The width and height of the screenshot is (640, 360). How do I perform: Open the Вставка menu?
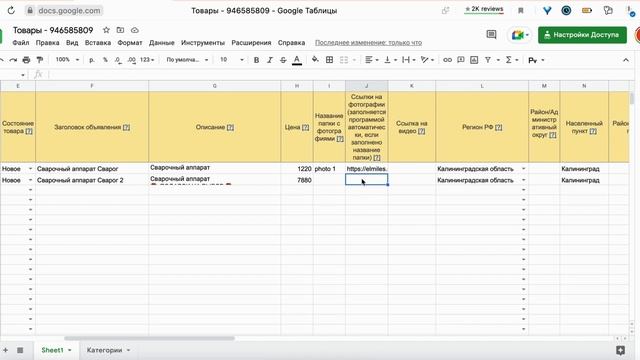[98, 42]
